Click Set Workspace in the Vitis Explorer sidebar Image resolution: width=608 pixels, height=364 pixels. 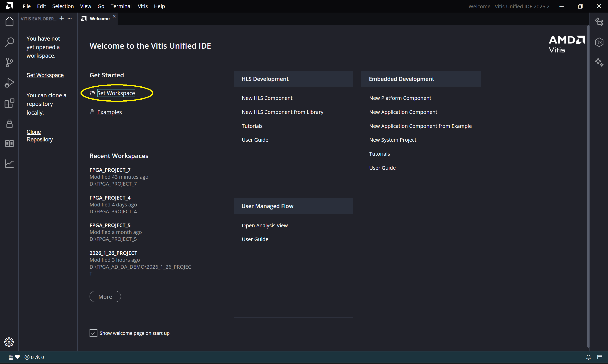45,75
